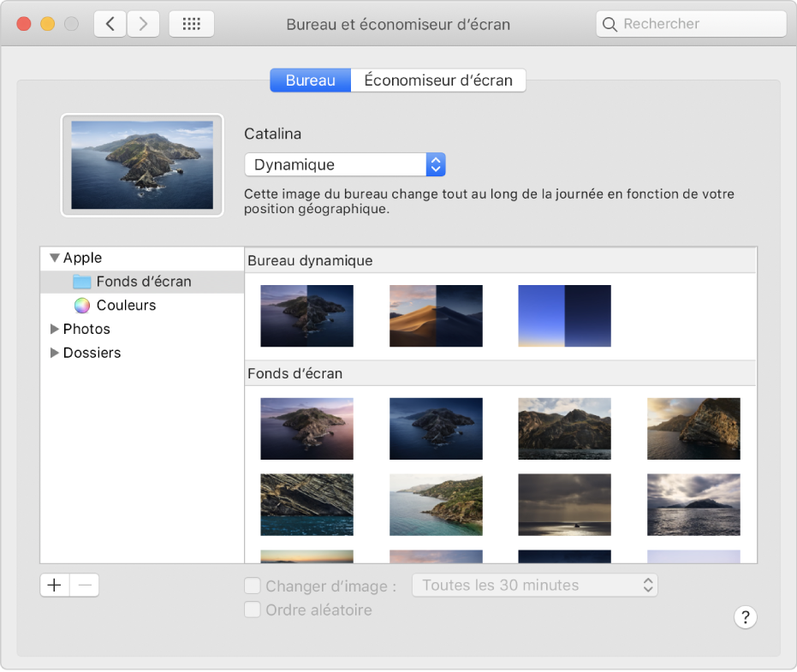Open the Fonds d'écran folder icon
Image resolution: width=797 pixels, height=672 pixels.
[x=82, y=282]
